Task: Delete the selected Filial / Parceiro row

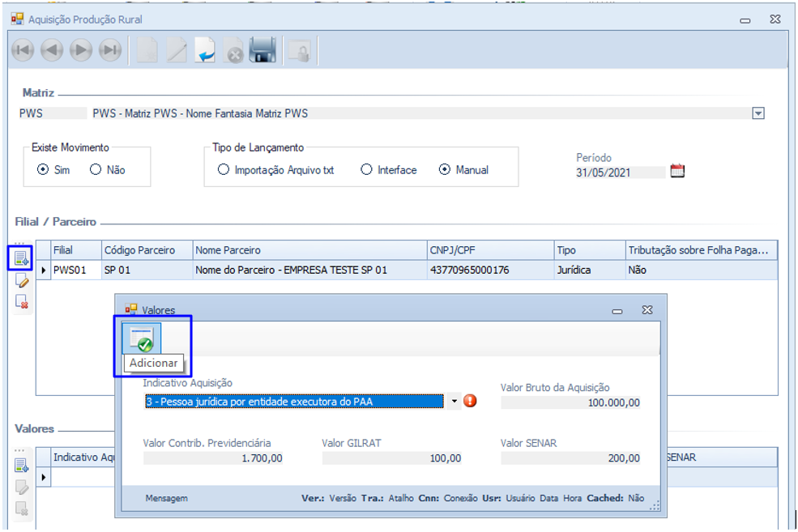Action: [22, 302]
